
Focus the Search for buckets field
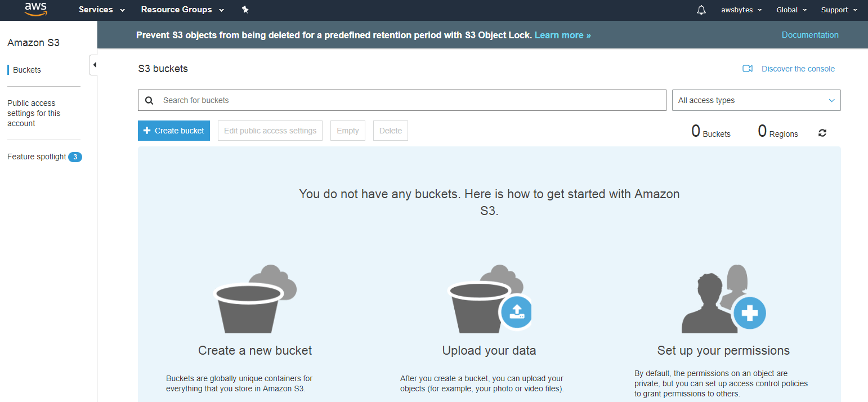coord(402,100)
